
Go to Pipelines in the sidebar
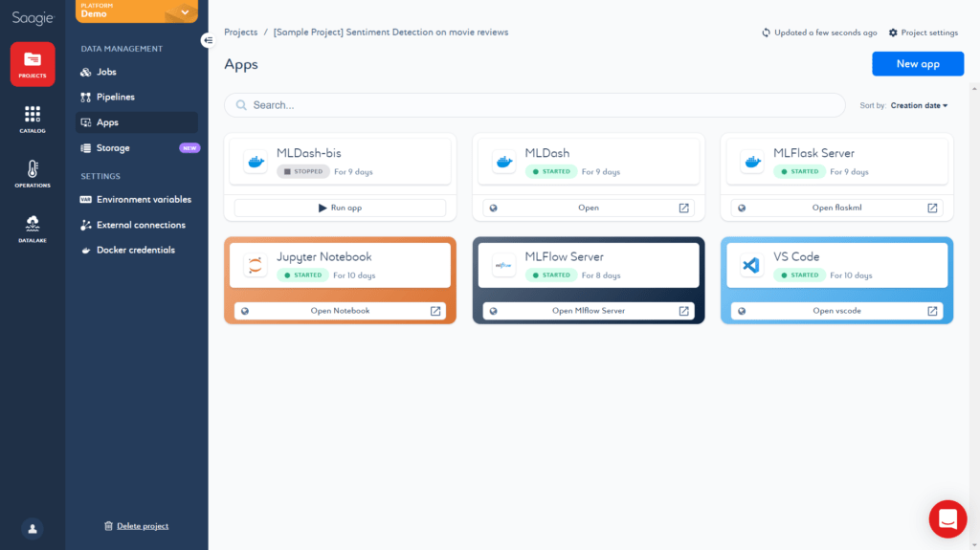[137, 97]
